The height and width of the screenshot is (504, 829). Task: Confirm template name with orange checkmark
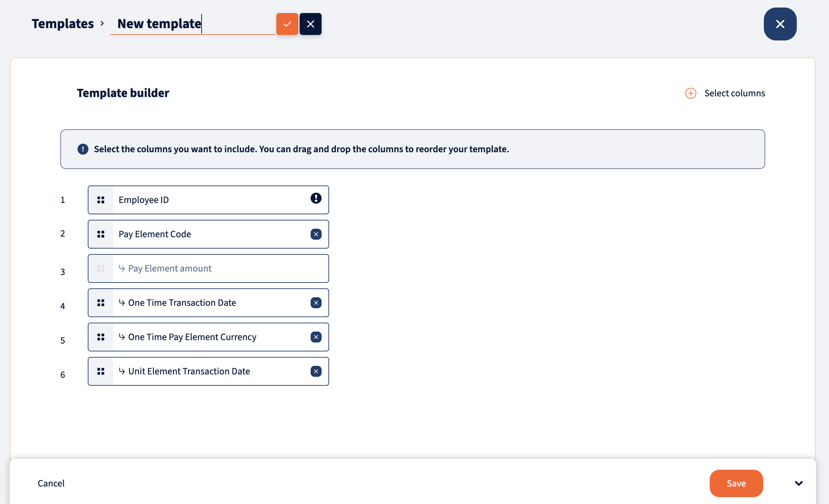pyautogui.click(x=287, y=24)
